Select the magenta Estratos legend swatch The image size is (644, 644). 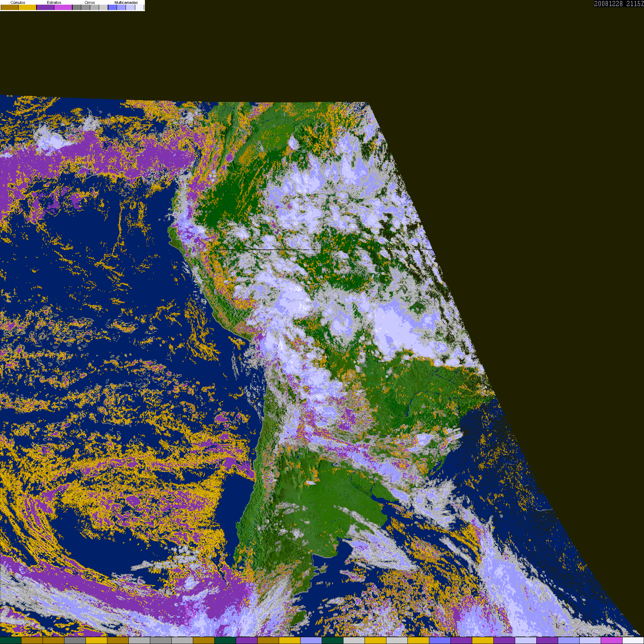click(63, 7)
